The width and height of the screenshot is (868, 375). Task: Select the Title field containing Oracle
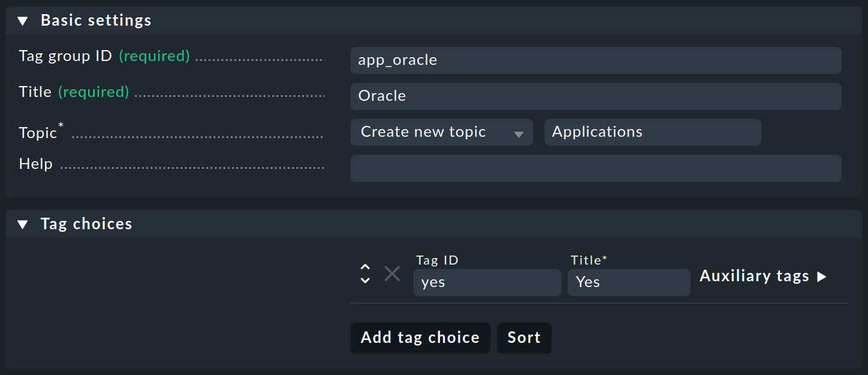point(596,96)
